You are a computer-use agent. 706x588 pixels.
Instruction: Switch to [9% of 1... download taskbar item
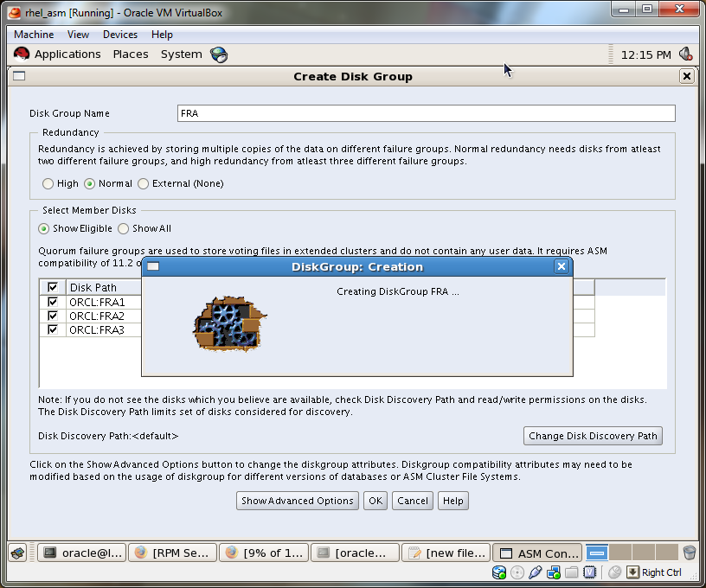(x=264, y=553)
